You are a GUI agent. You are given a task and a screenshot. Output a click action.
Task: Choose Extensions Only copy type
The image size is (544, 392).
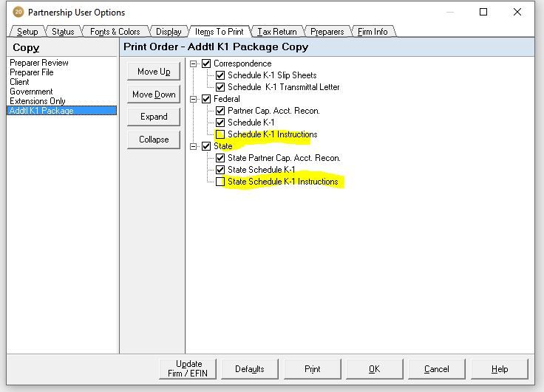pos(37,101)
